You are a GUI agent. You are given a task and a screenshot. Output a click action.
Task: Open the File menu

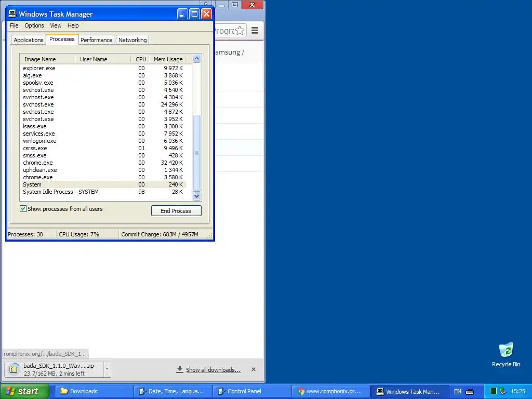click(14, 25)
